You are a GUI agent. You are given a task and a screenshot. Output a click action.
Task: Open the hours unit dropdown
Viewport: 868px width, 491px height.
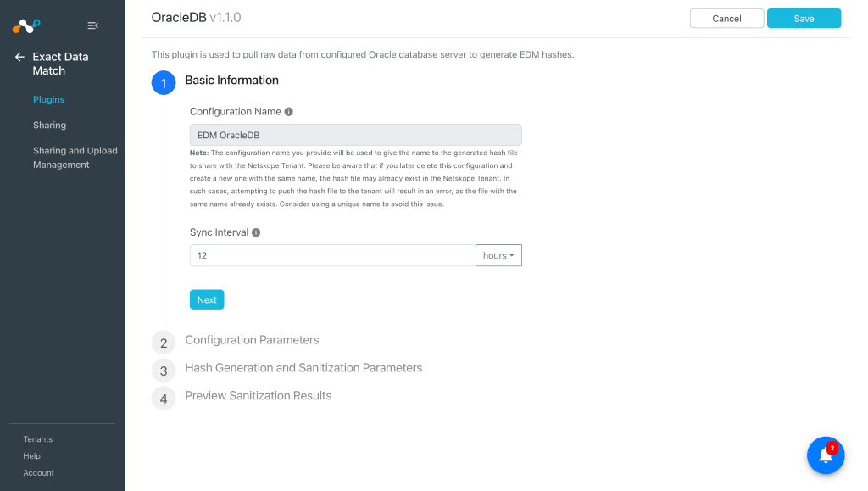tap(498, 255)
